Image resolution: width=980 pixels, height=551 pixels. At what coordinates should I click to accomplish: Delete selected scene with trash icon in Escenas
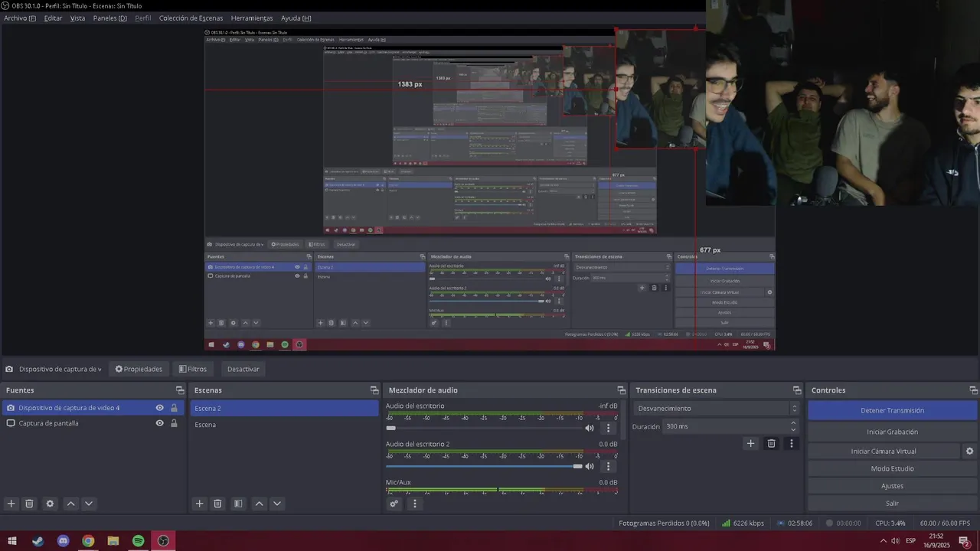(x=217, y=504)
